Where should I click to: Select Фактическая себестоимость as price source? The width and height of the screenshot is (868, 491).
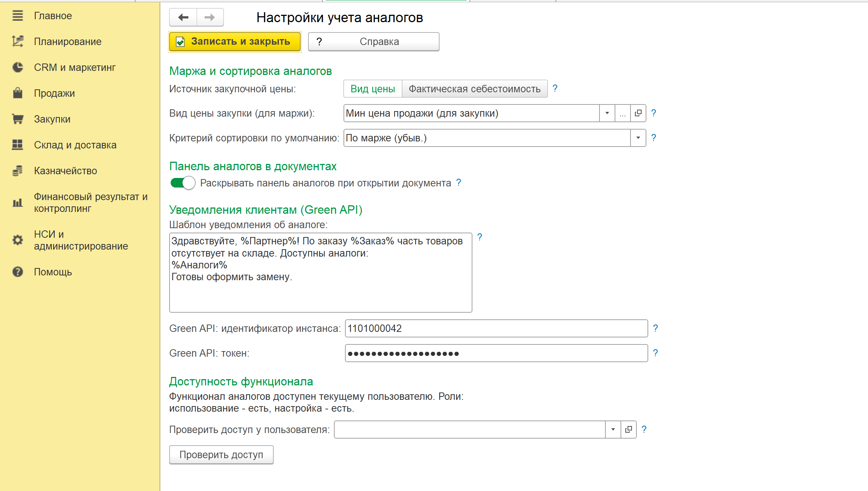click(475, 89)
